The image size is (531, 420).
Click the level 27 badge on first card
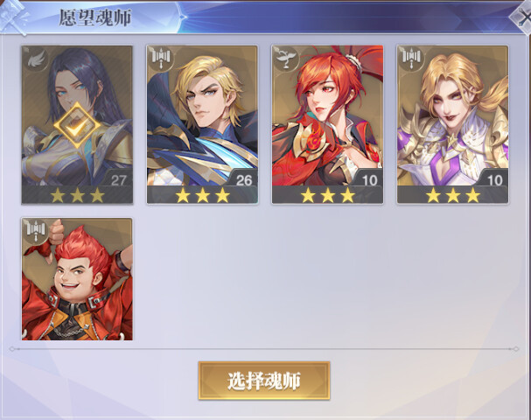118,180
